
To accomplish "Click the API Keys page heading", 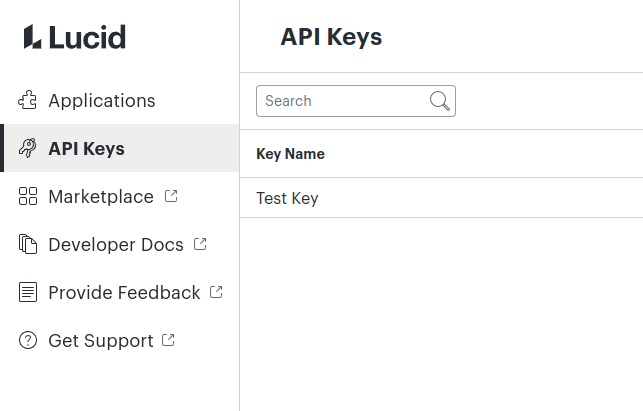I will [331, 37].
